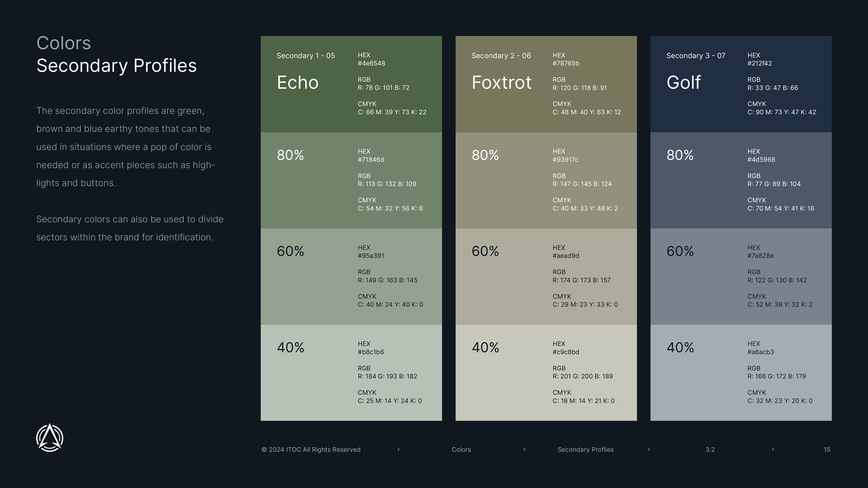Click the page number 15
Viewport: 868px width, 488px height.
[x=827, y=450]
